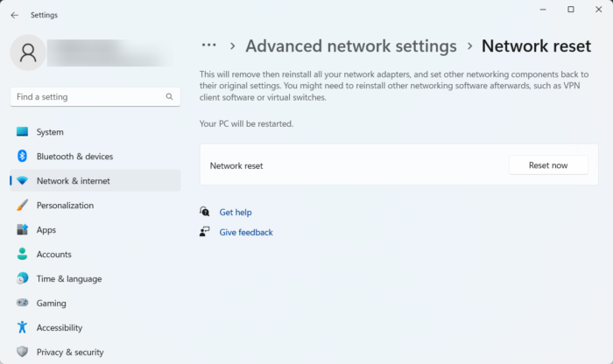Go to Advanced network settings breadcrumb

pos(351,46)
